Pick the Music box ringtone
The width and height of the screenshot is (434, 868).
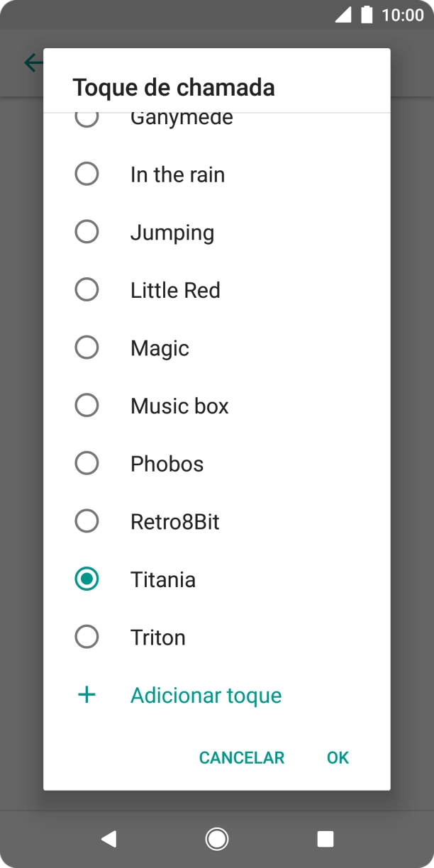(87, 405)
